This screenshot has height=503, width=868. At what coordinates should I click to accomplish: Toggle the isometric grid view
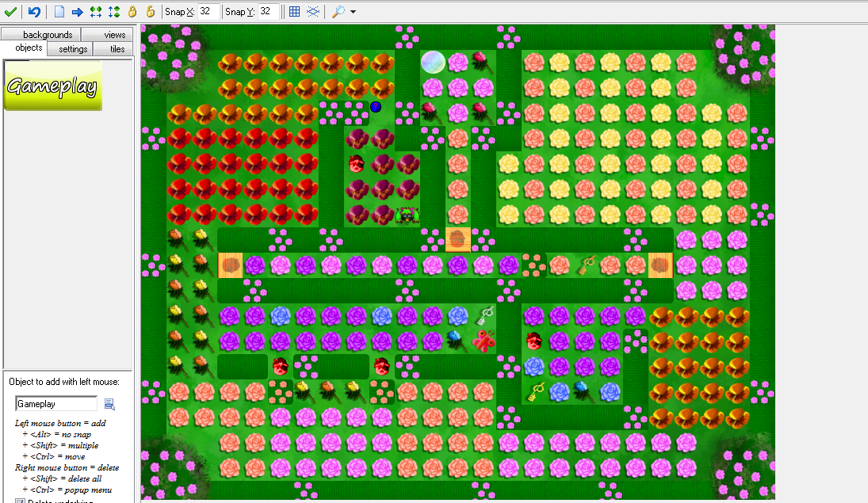coord(313,12)
